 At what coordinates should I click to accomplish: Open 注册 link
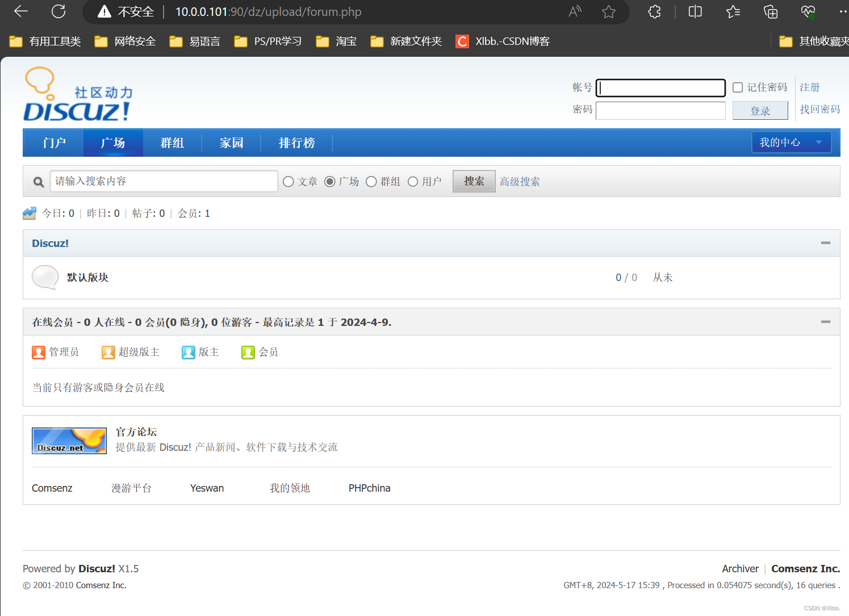[810, 87]
